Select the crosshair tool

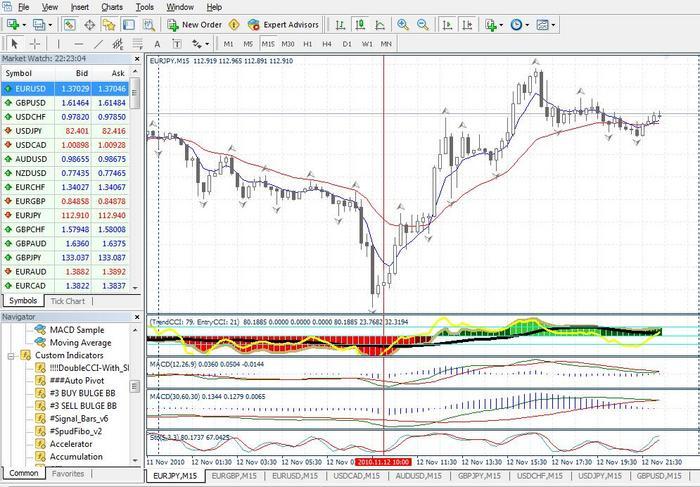coord(34,44)
